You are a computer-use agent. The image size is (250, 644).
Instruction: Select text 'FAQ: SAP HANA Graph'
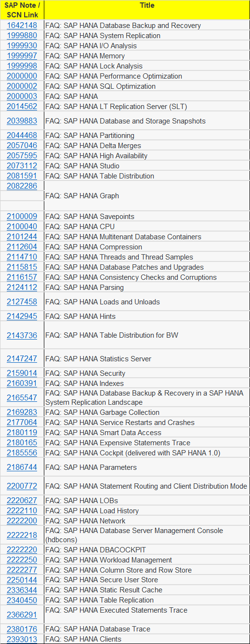click(82, 196)
